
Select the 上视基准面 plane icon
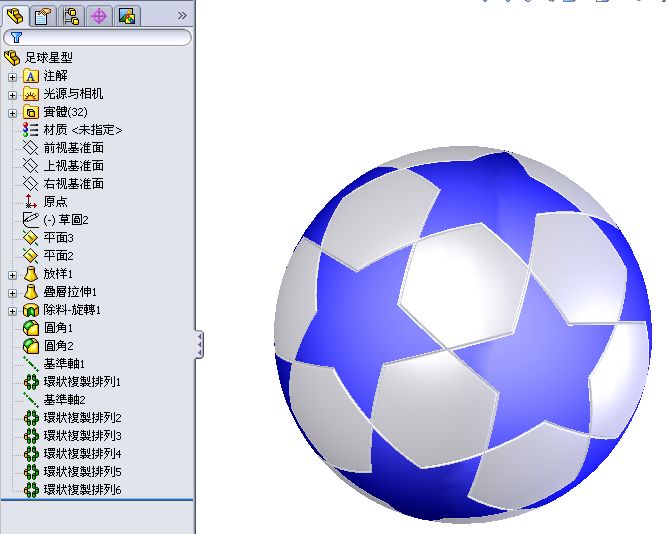[x=31, y=166]
